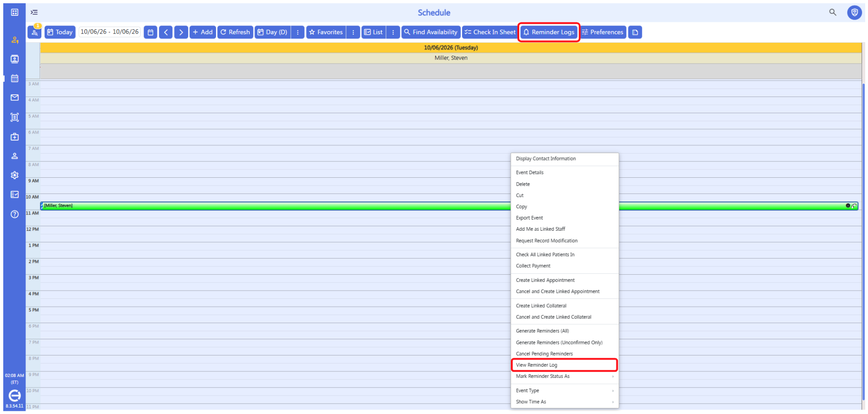Click the Add appointment button

[202, 32]
